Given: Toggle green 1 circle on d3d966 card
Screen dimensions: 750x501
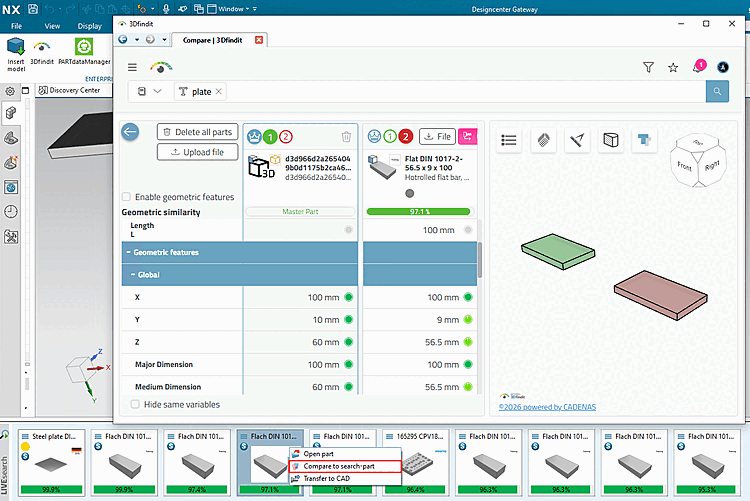Looking at the screenshot, I should tap(270, 137).
